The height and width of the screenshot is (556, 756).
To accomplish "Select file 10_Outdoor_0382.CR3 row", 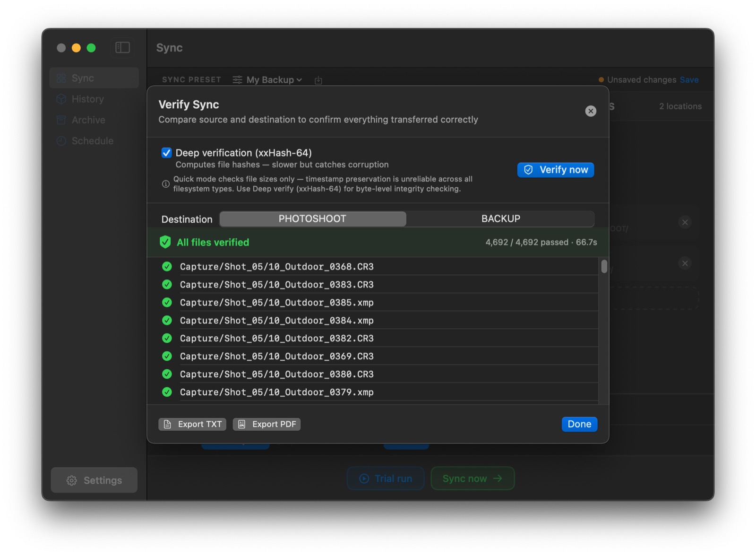I will pos(373,339).
